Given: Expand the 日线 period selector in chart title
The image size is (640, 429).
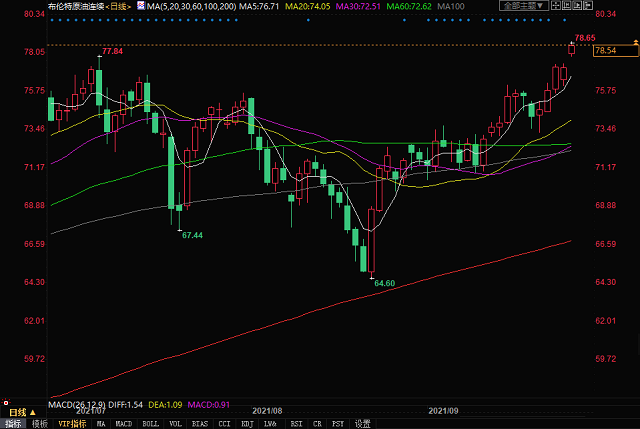Looking at the screenshot, I should coord(115,6).
